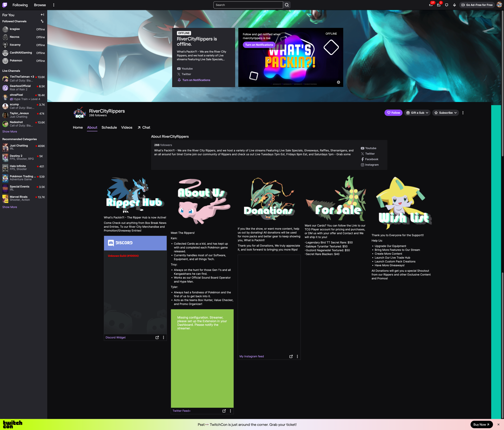Click the Get Bits diamond icon
The image size is (504, 430).
(454, 5)
